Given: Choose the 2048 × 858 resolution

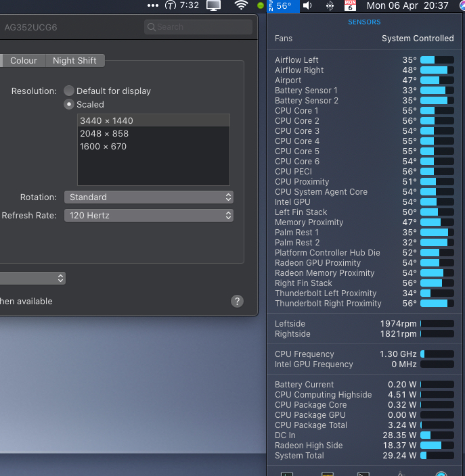Looking at the screenshot, I should pos(154,134).
